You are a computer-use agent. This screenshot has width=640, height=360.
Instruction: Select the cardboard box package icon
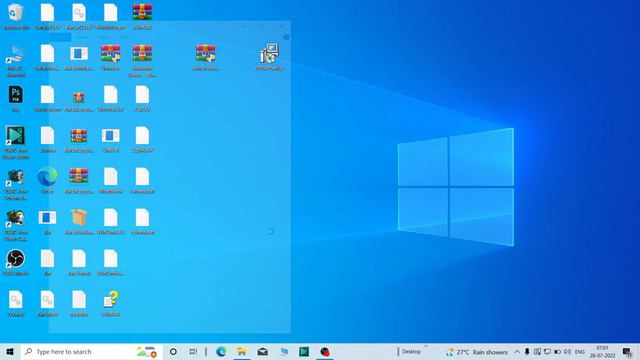tap(79, 221)
